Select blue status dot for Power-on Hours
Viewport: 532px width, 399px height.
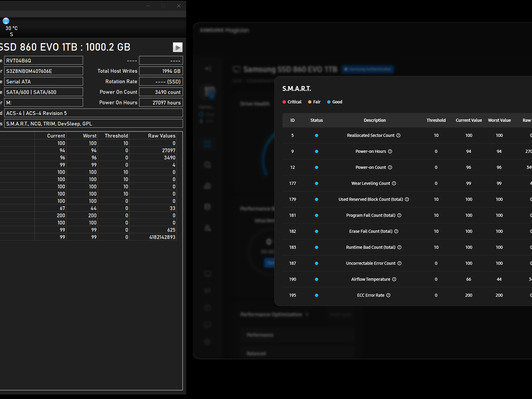(x=316, y=151)
